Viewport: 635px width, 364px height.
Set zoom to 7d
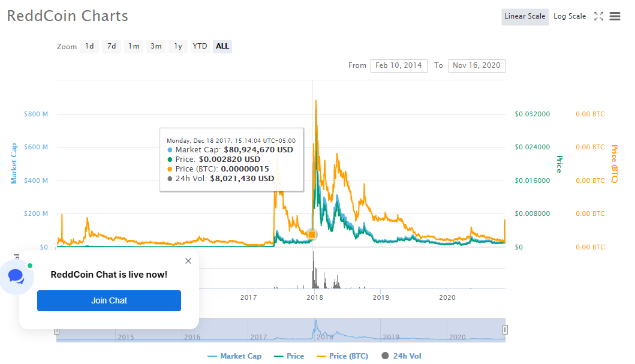click(112, 46)
